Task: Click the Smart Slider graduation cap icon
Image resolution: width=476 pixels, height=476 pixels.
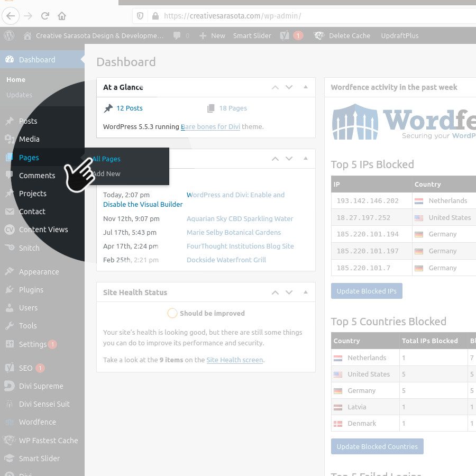Action: click(10, 458)
